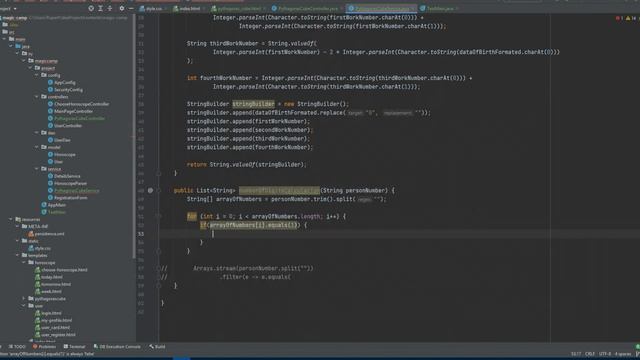Collapse the service package
Screen dimensions: 640x360
pos(37,169)
